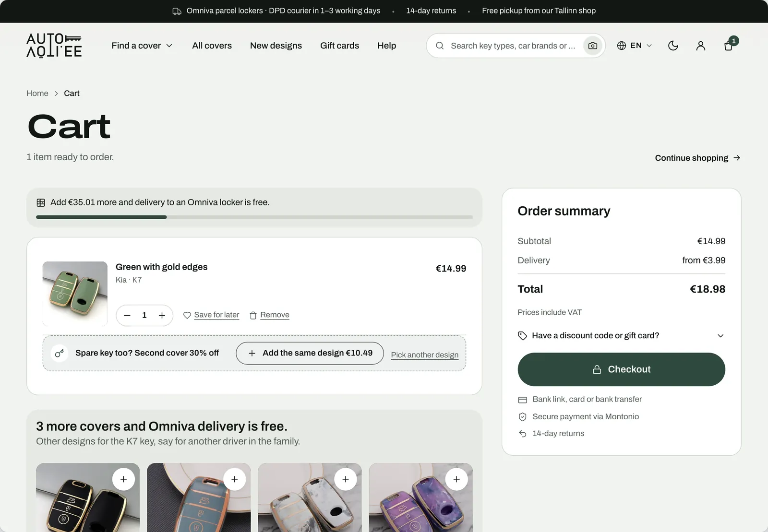Open the EN language selector chevron

pyautogui.click(x=649, y=46)
